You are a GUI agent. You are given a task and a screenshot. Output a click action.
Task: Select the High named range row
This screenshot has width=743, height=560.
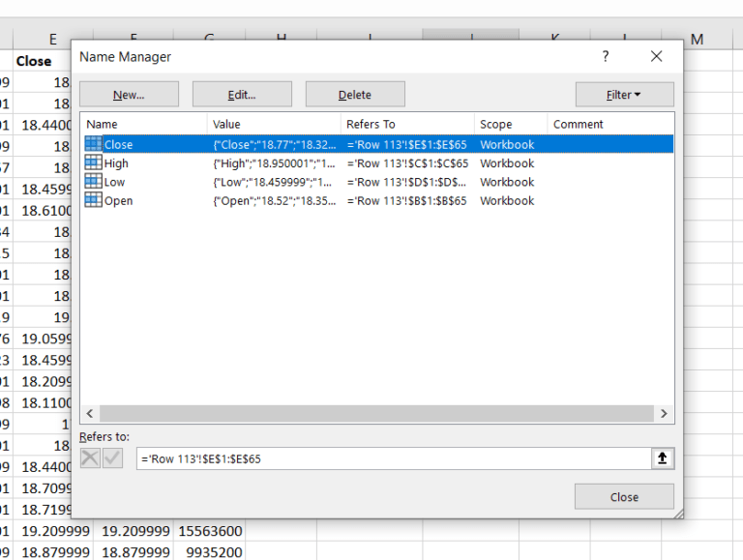[377, 163]
